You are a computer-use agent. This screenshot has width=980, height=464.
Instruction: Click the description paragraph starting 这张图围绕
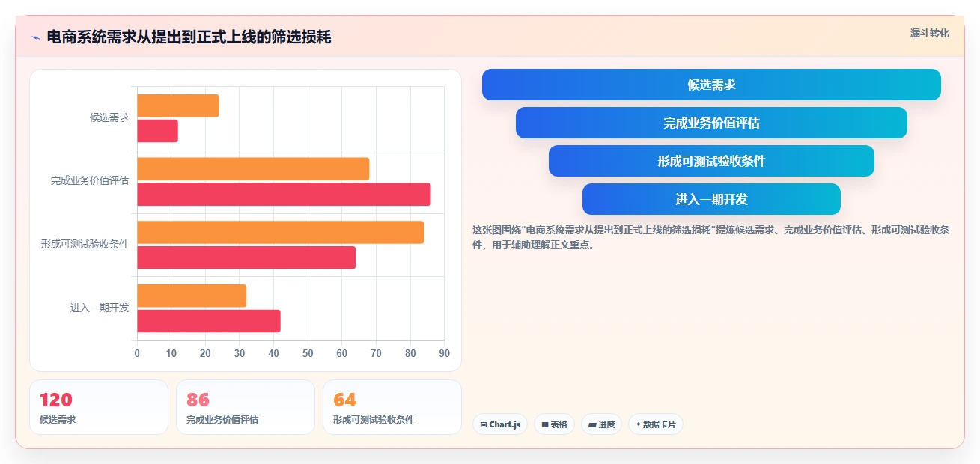point(711,237)
